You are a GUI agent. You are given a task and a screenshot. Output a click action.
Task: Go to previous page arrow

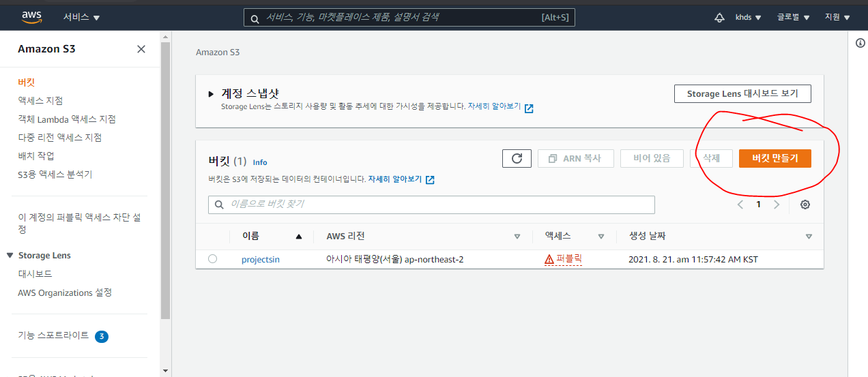(x=740, y=205)
